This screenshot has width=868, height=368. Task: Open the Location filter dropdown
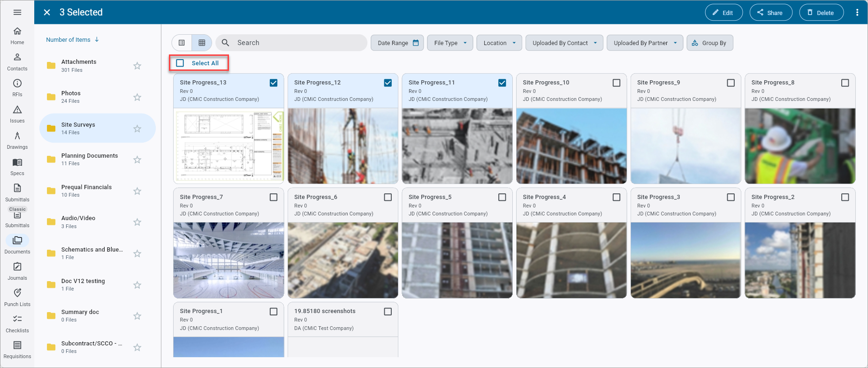pos(500,43)
